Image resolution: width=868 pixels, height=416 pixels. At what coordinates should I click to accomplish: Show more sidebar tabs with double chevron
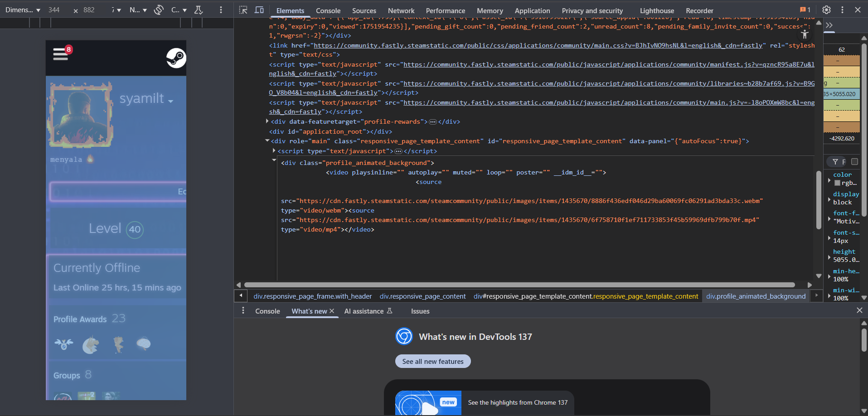coord(829,25)
